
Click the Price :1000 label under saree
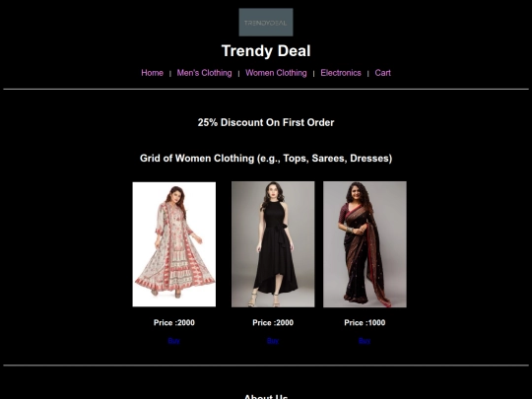click(365, 322)
